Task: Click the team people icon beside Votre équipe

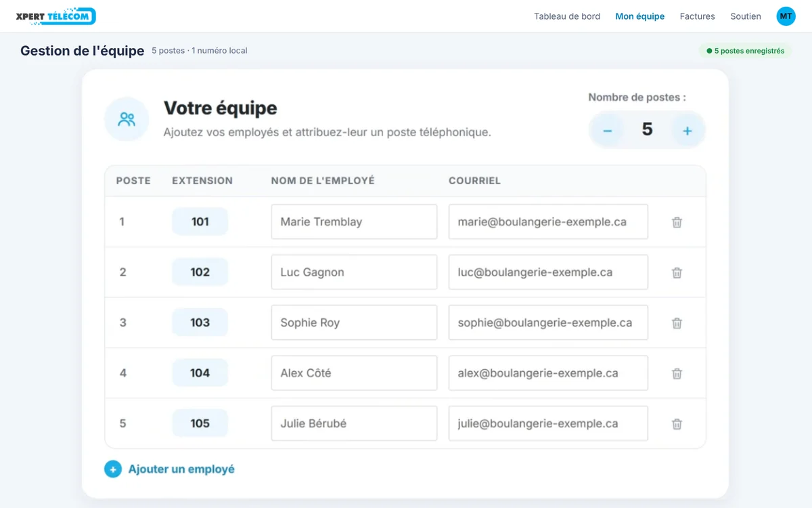Action: (127, 119)
